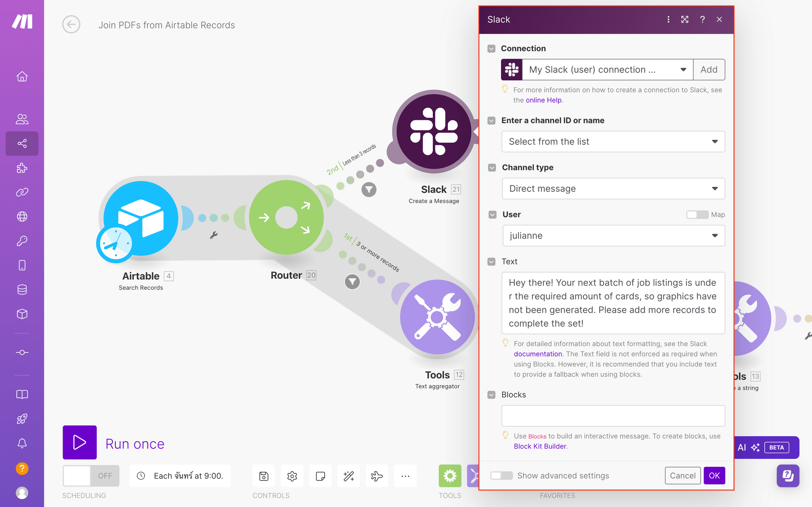Toggle the channel ID or name checkbox
812x507 pixels.
point(492,121)
